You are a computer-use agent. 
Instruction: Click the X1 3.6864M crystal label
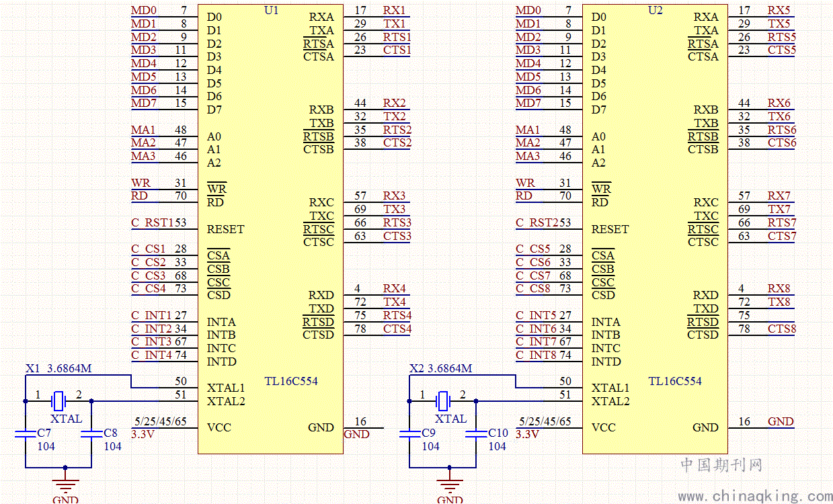point(58,368)
